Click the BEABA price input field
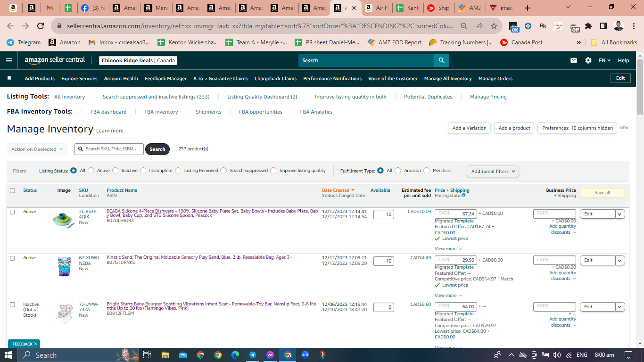This screenshot has width=644, height=362. point(456,214)
